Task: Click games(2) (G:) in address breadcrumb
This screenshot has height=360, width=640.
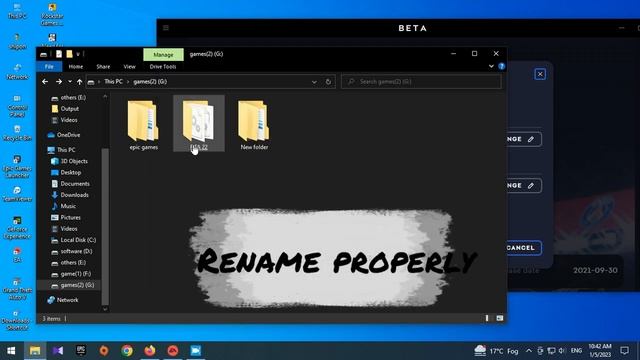Action: point(150,82)
